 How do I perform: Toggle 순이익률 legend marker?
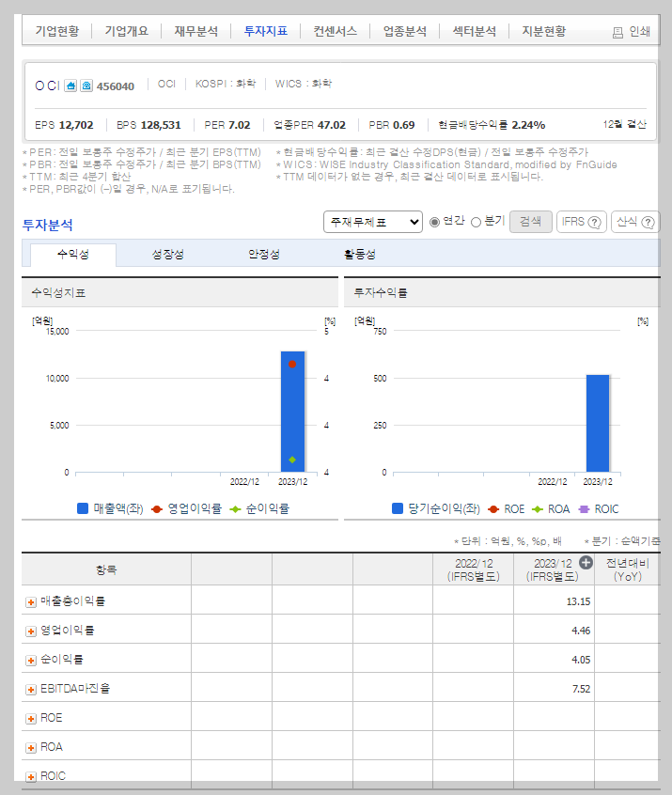click(235, 509)
